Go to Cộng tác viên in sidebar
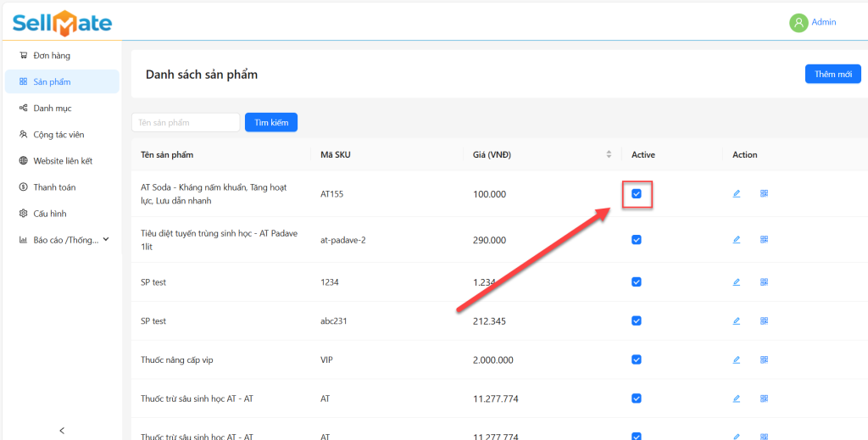This screenshot has width=868, height=440. (x=58, y=135)
